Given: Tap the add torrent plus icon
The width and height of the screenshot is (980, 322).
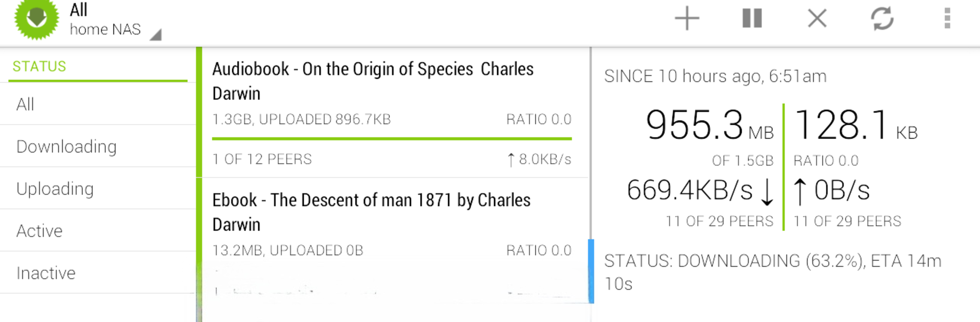Looking at the screenshot, I should 687,19.
